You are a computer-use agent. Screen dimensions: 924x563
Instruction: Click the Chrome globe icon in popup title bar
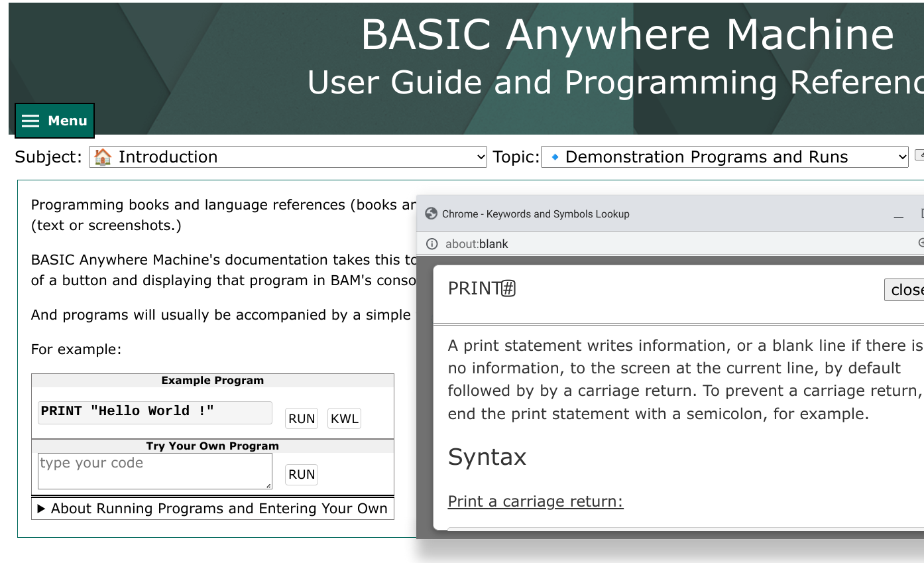click(431, 214)
